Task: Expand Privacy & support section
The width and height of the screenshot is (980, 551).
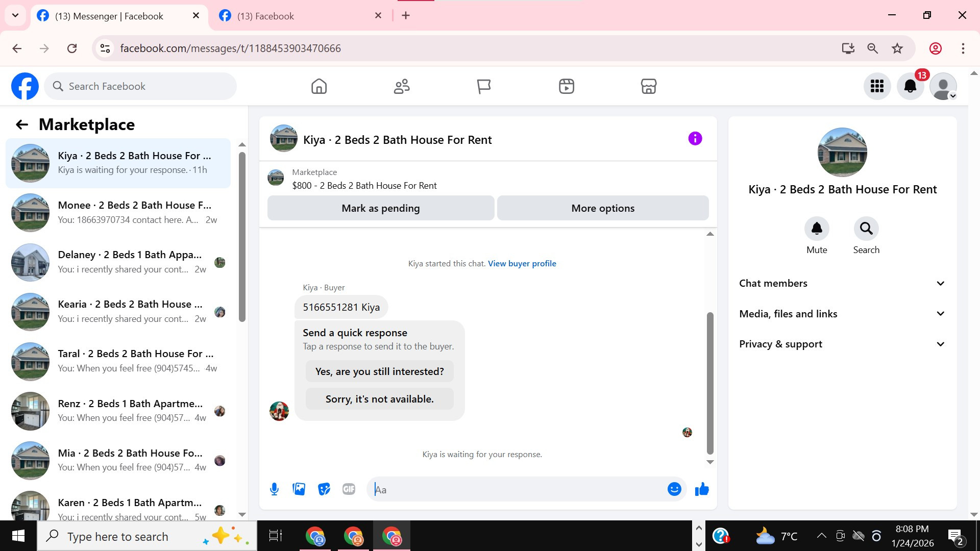Action: (842, 344)
